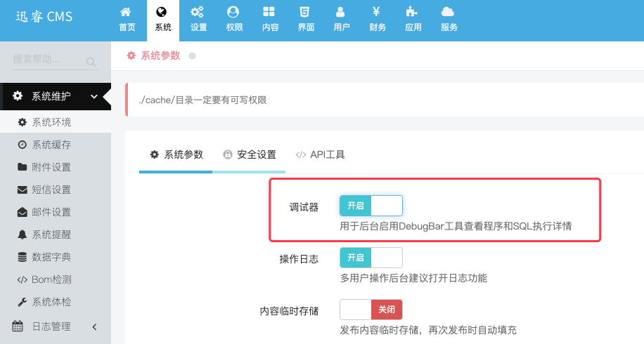Click the ./cache/目录一定要有可写权限 notice text
Image resolution: width=644 pixels, height=344 pixels.
coord(202,100)
